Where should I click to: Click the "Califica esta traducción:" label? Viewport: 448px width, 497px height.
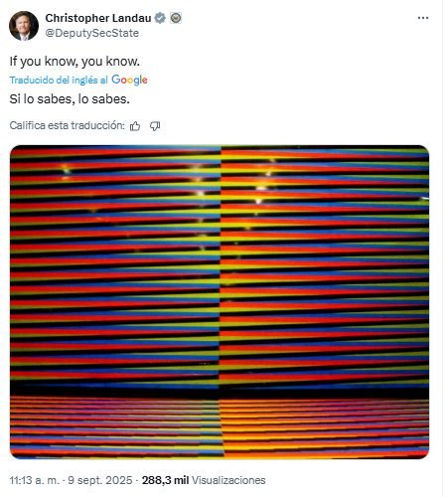click(68, 125)
